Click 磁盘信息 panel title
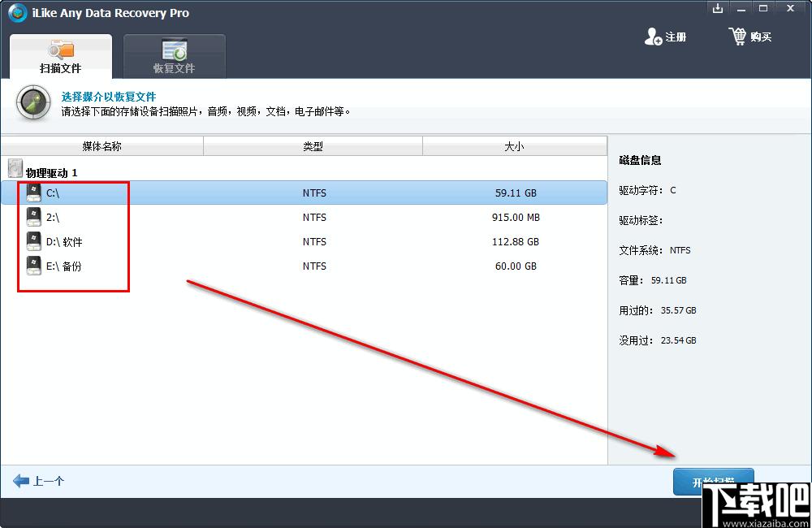The image size is (812, 528). [640, 160]
